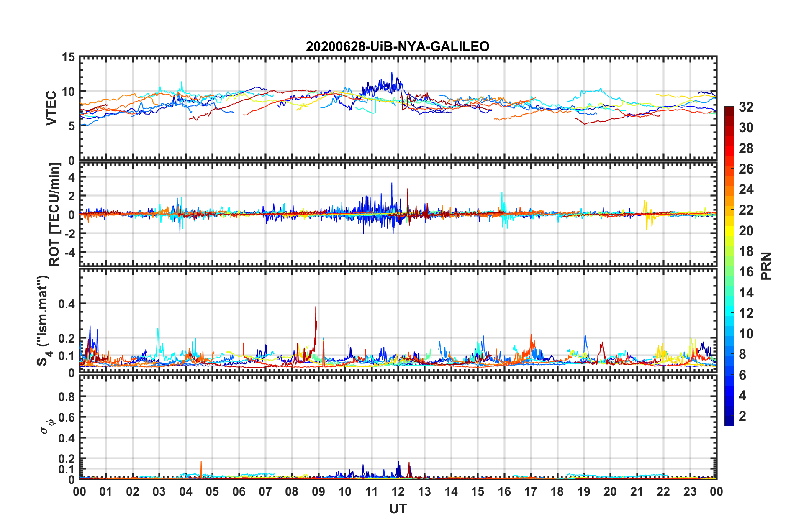This screenshot has width=796, height=532.
Task: Click colorbar tick label 32
Action: [746, 107]
